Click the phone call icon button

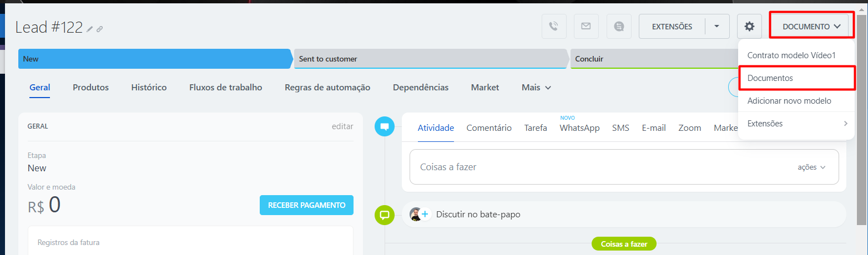553,26
